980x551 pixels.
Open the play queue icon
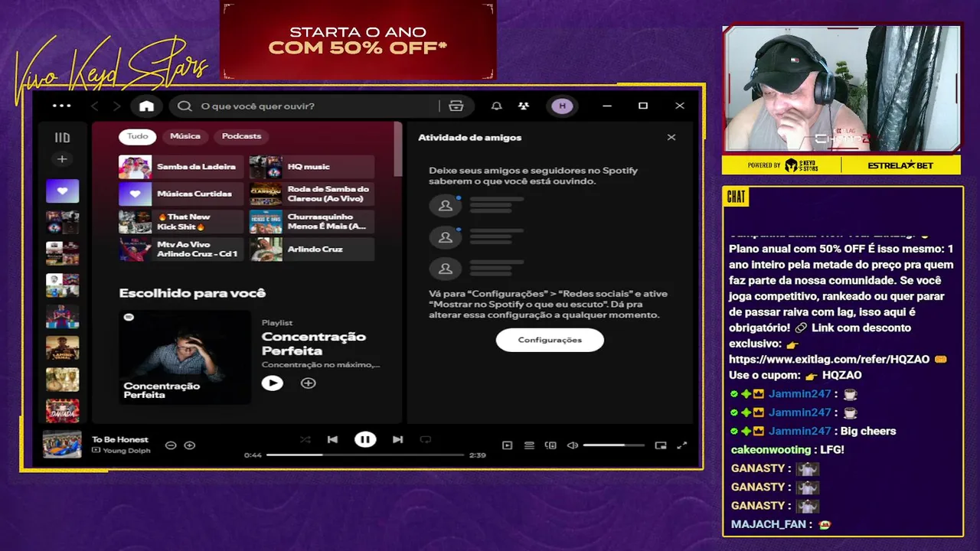click(529, 445)
